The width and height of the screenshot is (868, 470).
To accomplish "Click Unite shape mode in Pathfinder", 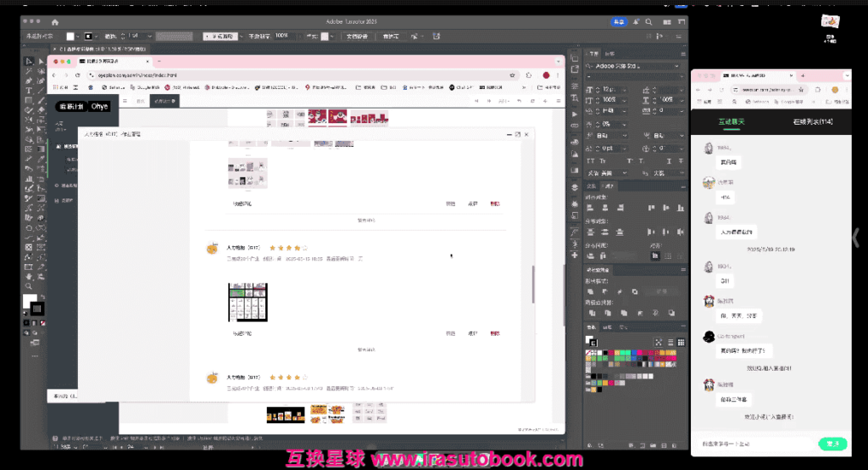I will pyautogui.click(x=591, y=292).
